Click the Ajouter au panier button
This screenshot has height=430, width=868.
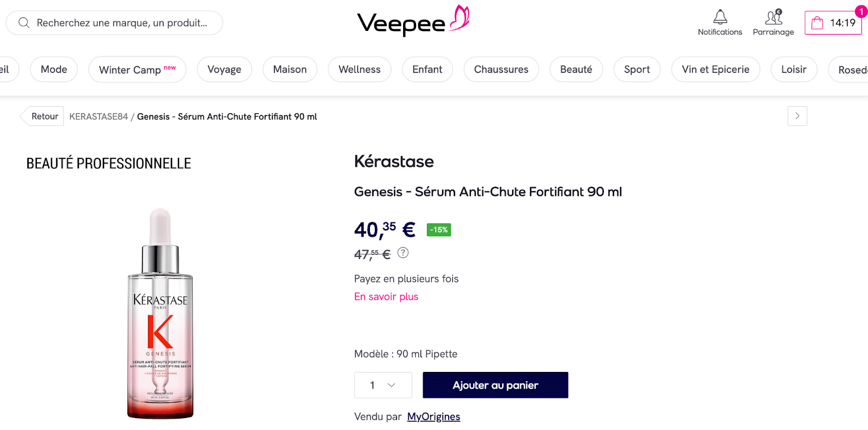[495, 385]
